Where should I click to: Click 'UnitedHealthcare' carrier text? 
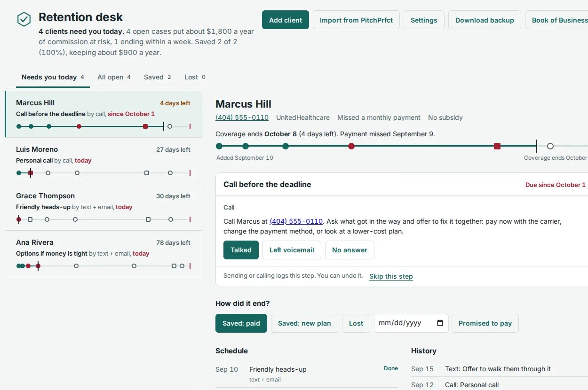tap(303, 117)
